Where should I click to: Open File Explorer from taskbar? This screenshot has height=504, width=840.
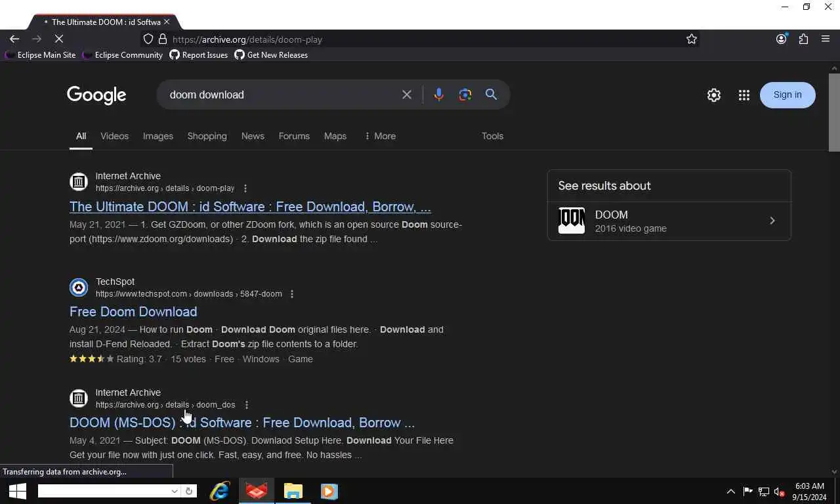point(293,491)
